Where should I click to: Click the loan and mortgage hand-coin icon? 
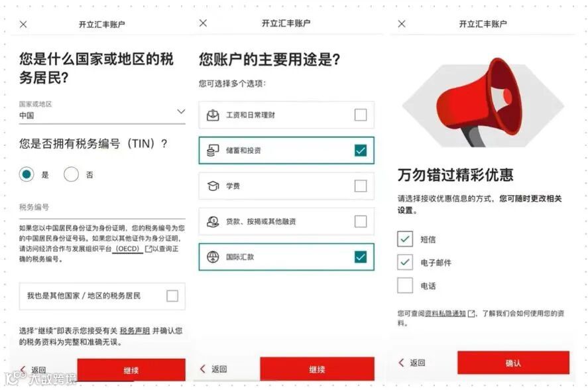pos(213,222)
